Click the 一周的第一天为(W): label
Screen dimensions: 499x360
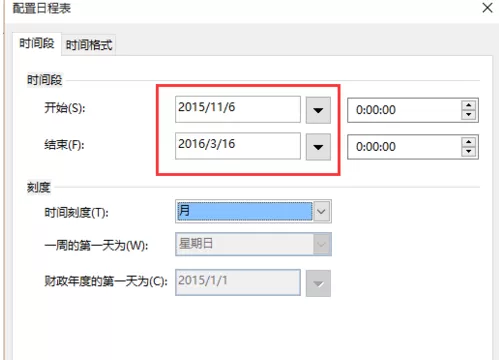pyautogui.click(x=96, y=246)
